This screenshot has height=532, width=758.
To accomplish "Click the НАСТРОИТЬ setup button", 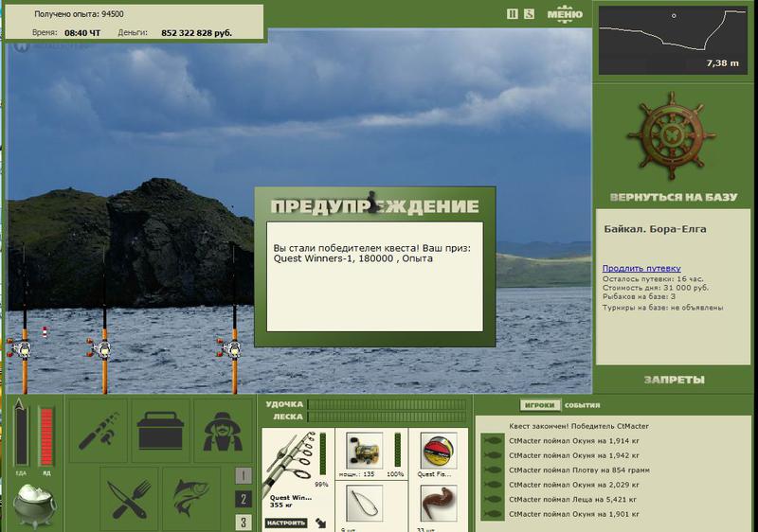I will (286, 523).
